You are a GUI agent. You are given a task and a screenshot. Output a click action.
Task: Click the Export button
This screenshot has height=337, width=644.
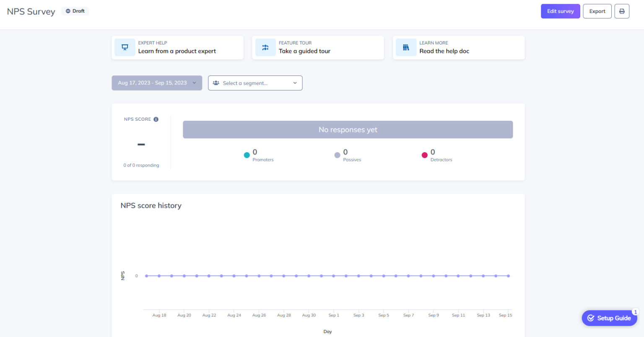(x=597, y=11)
